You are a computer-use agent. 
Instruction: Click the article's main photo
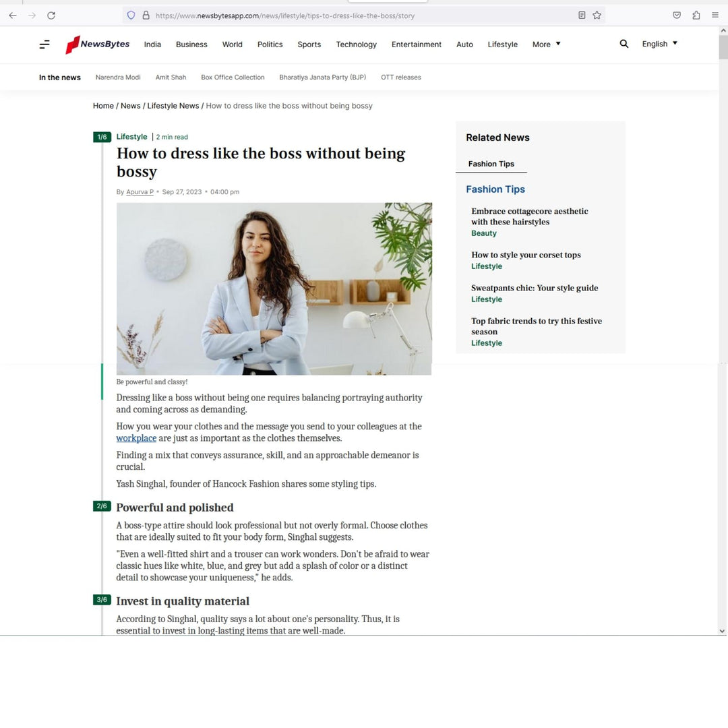pos(274,289)
